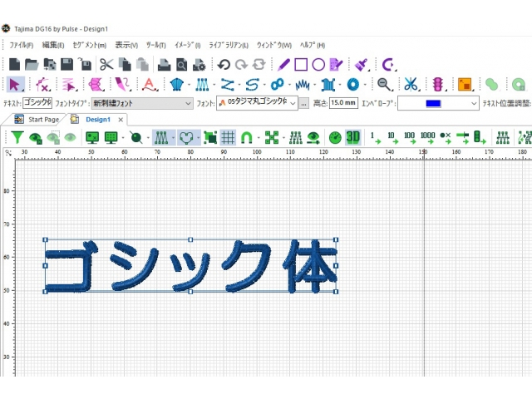Step forward 1000 stitches

coord(428,137)
